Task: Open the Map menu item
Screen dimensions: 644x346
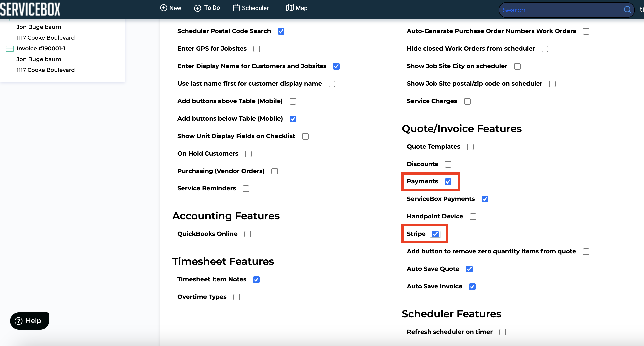Action: [x=301, y=8]
